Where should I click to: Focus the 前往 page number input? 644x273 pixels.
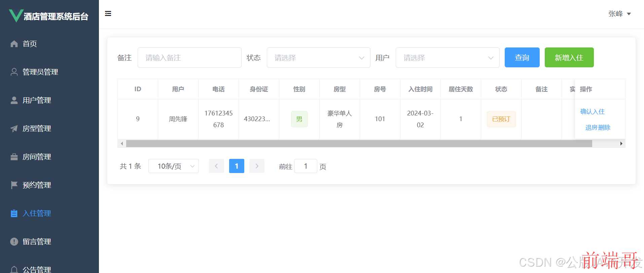point(306,166)
